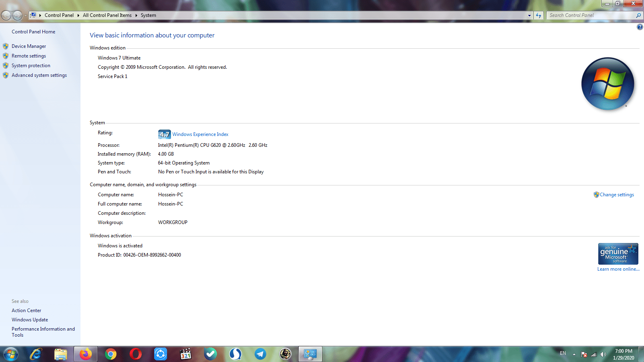This screenshot has height=362, width=644.
Task: Click the shield icon beside Device Manager
Action: [6, 46]
